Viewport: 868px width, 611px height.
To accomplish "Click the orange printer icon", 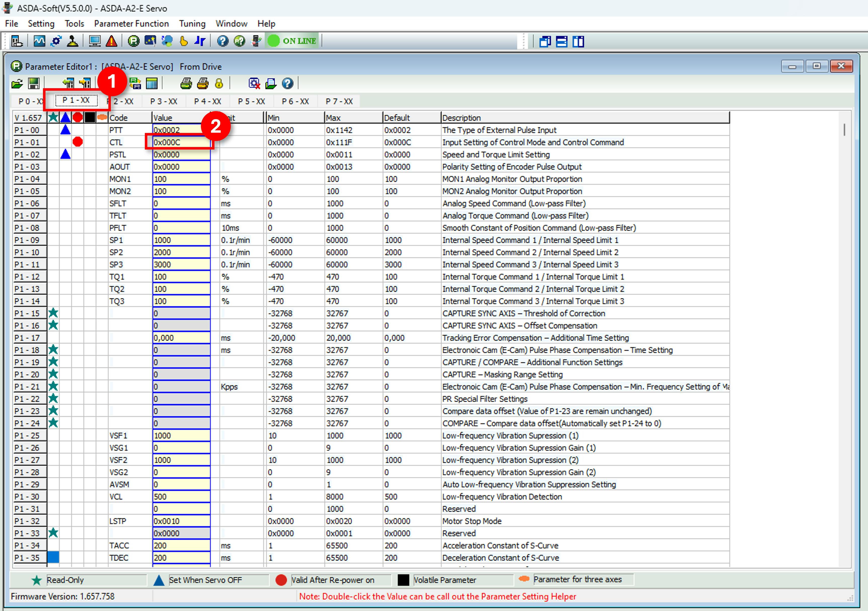I will coord(203,83).
